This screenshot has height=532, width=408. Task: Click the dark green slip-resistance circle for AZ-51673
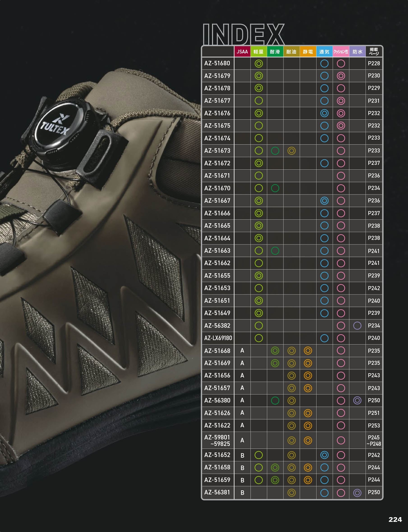click(275, 151)
